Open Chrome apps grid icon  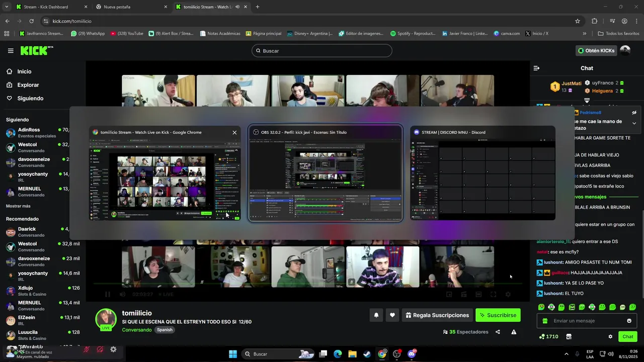click(x=7, y=34)
